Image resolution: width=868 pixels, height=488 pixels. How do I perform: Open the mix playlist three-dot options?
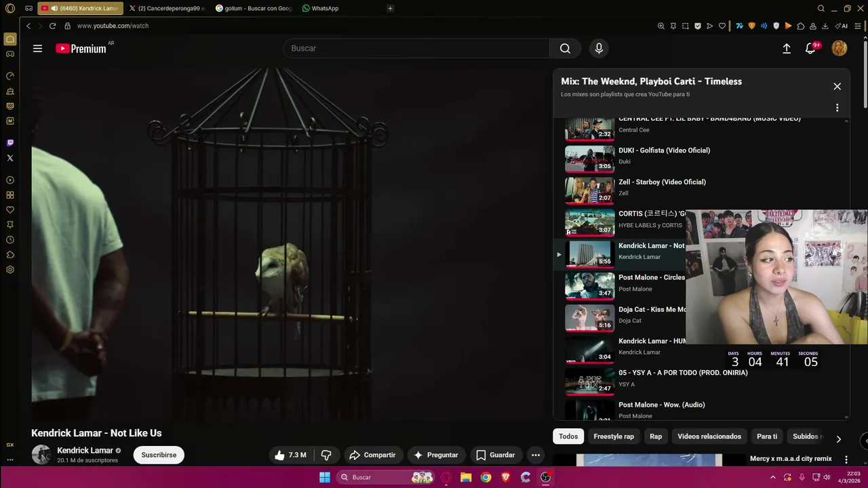coord(837,108)
